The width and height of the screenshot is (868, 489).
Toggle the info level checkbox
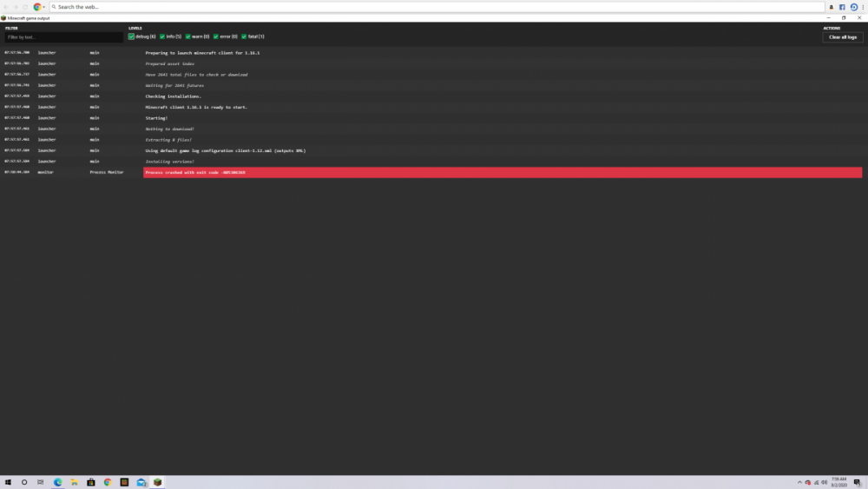162,36
